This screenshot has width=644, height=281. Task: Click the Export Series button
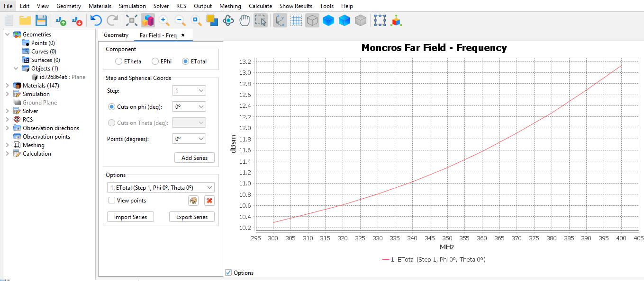(191, 217)
